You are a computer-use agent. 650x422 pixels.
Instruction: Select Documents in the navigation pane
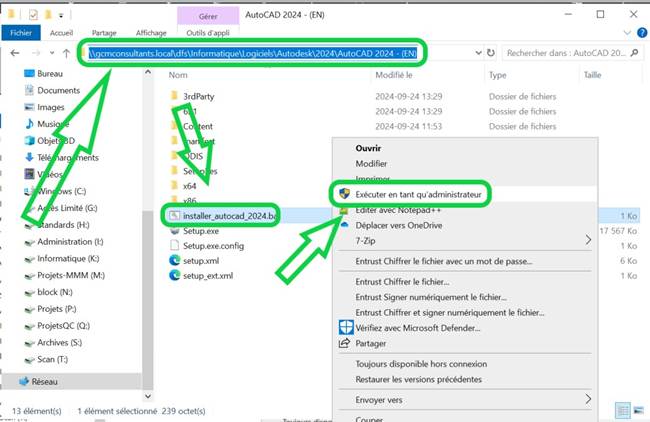click(58, 90)
